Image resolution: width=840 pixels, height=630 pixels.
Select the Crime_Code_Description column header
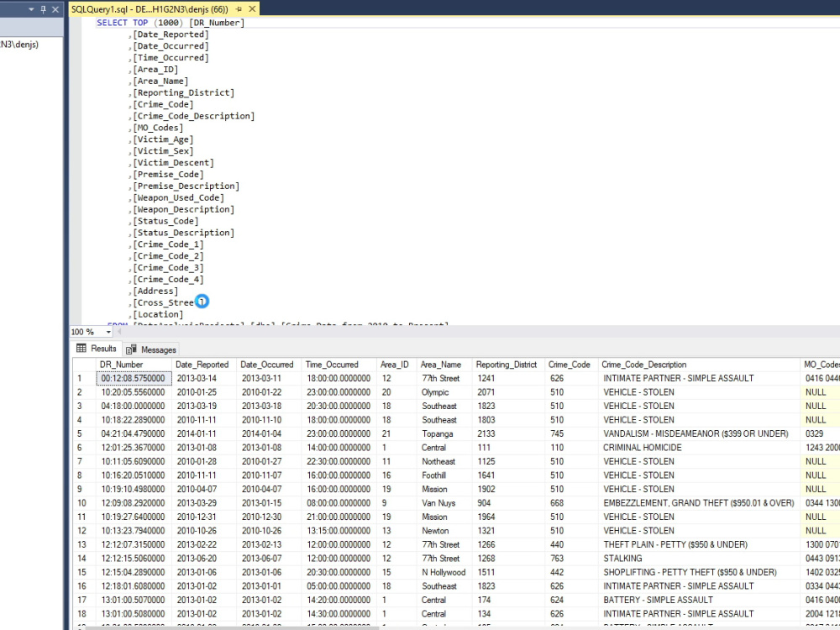699,365
